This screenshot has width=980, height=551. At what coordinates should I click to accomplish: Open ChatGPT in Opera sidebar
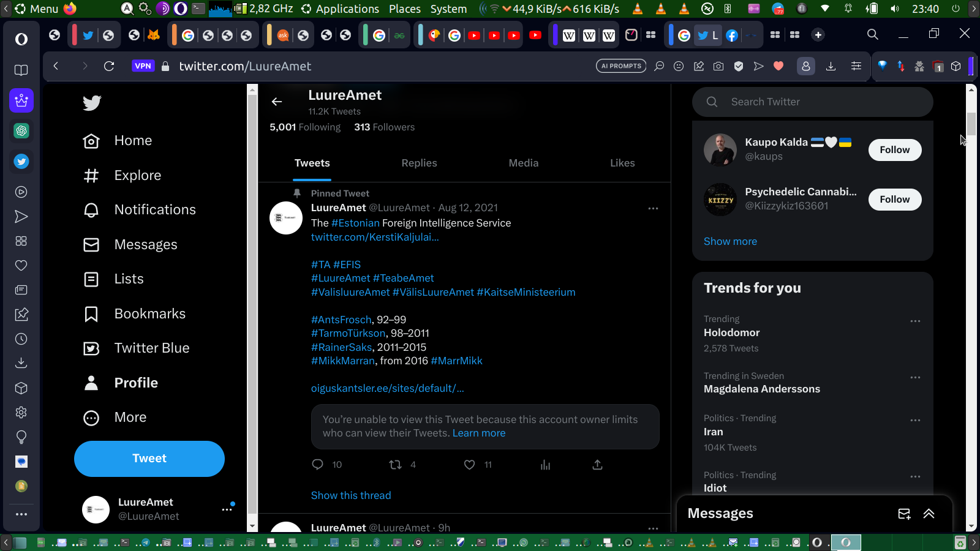21,130
